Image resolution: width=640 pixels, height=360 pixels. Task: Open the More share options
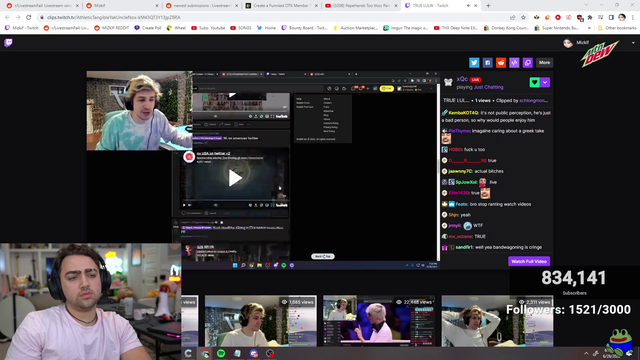point(544,62)
